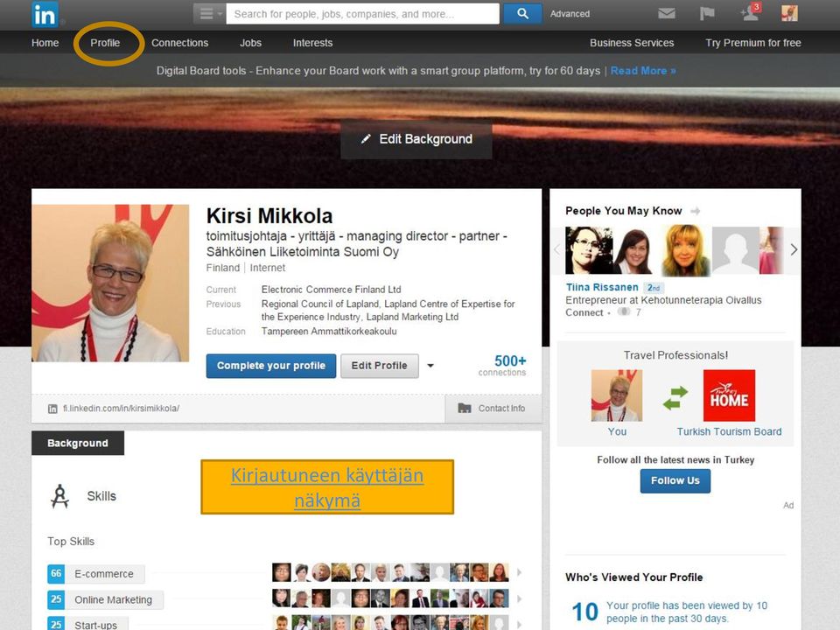Click the blue magnifier search button
This screenshot has width=840, height=630.
[x=522, y=14]
